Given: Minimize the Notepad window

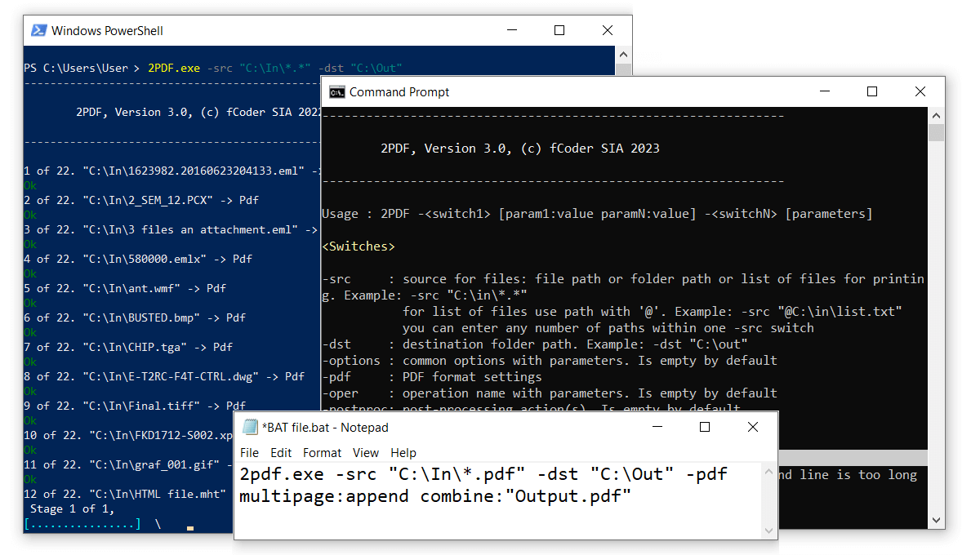Looking at the screenshot, I should 657,428.
